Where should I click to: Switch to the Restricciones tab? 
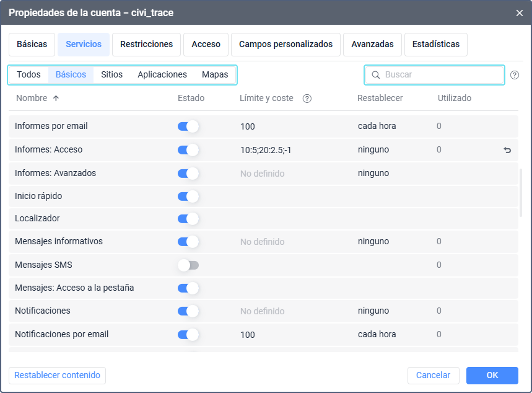point(146,45)
